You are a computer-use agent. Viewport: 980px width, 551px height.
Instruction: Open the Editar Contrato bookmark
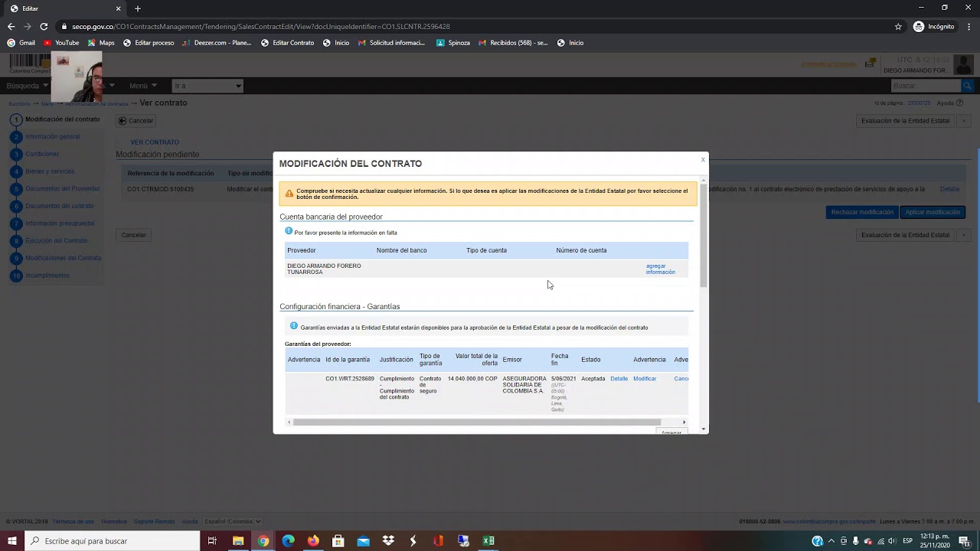[x=288, y=43]
